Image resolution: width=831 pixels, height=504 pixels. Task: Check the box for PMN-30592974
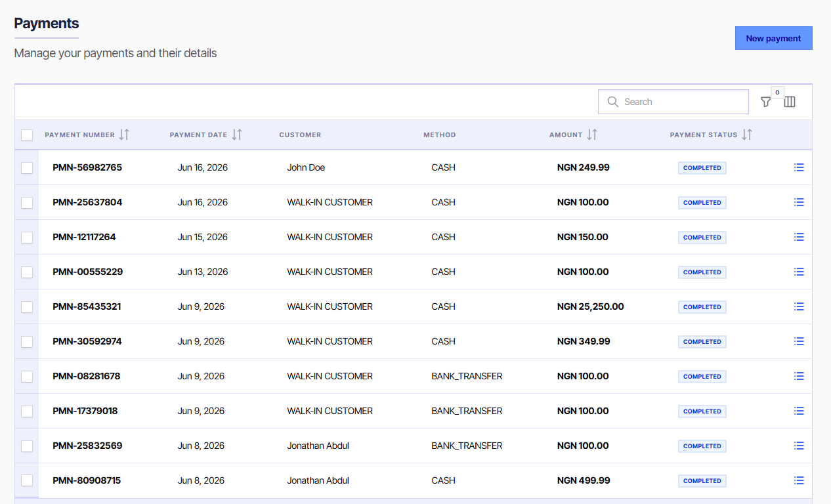[27, 342]
